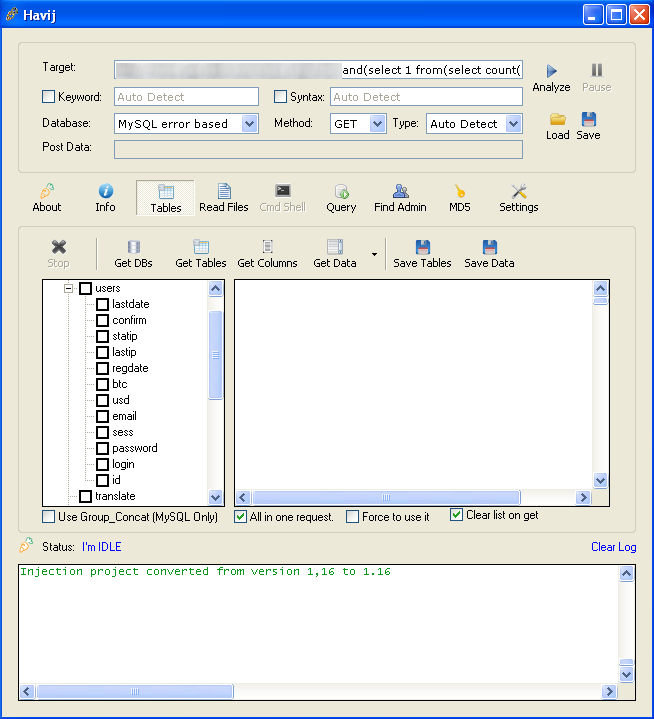
Task: Click into the Target URL field
Action: tap(318, 70)
